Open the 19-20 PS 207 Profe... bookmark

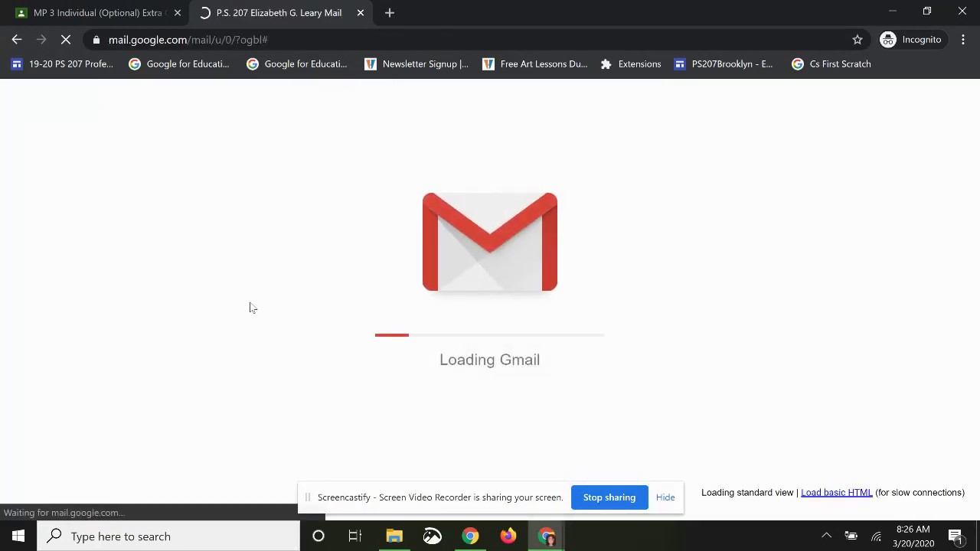coord(62,64)
